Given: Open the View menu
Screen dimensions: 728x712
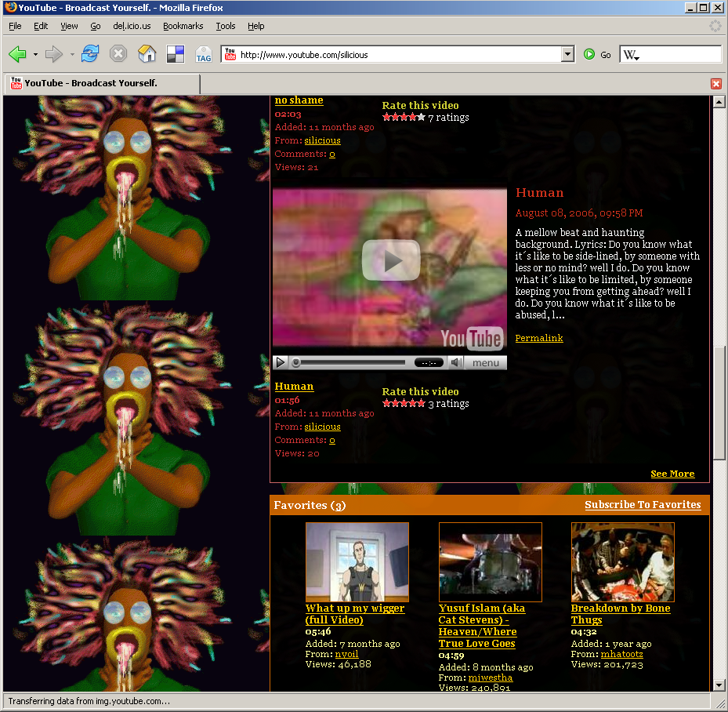Looking at the screenshot, I should click(69, 26).
